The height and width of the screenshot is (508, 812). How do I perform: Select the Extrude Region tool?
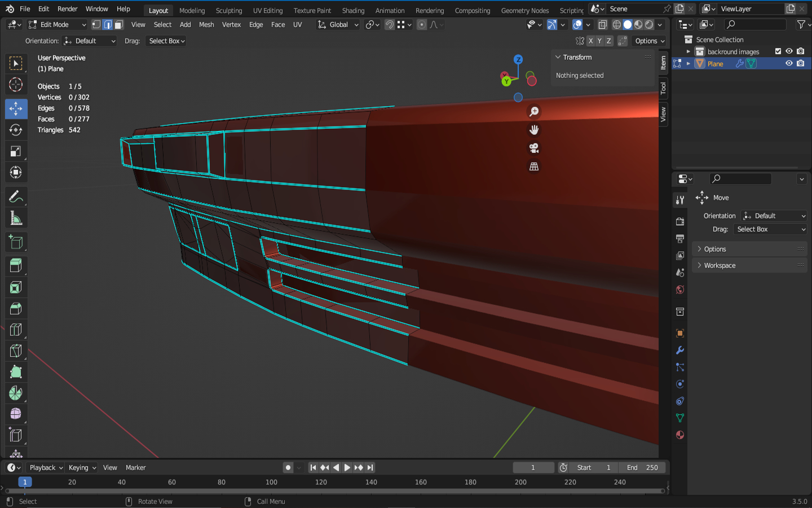click(16, 266)
